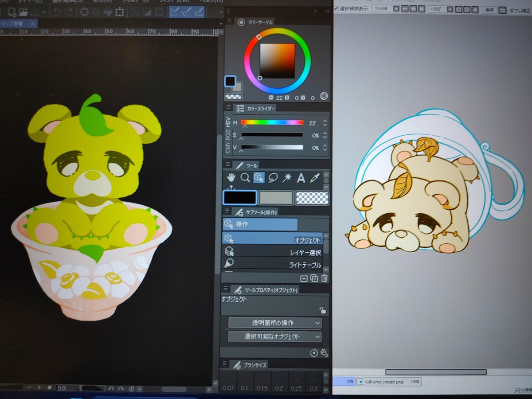Click the lock icon in tool property
This screenshot has height=399, width=532.
pos(322,311)
